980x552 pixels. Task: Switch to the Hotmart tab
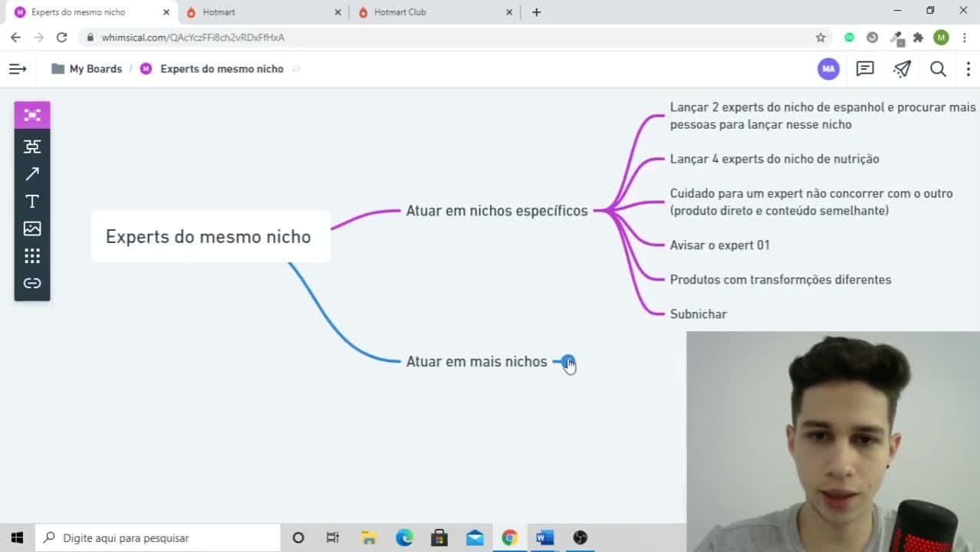[261, 12]
